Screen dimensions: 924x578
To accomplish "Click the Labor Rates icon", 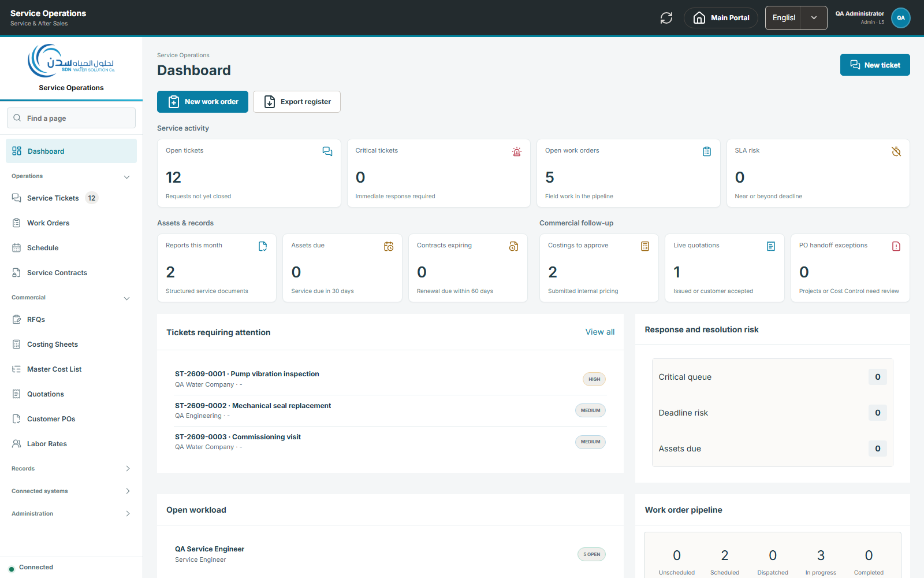I will pos(17,444).
